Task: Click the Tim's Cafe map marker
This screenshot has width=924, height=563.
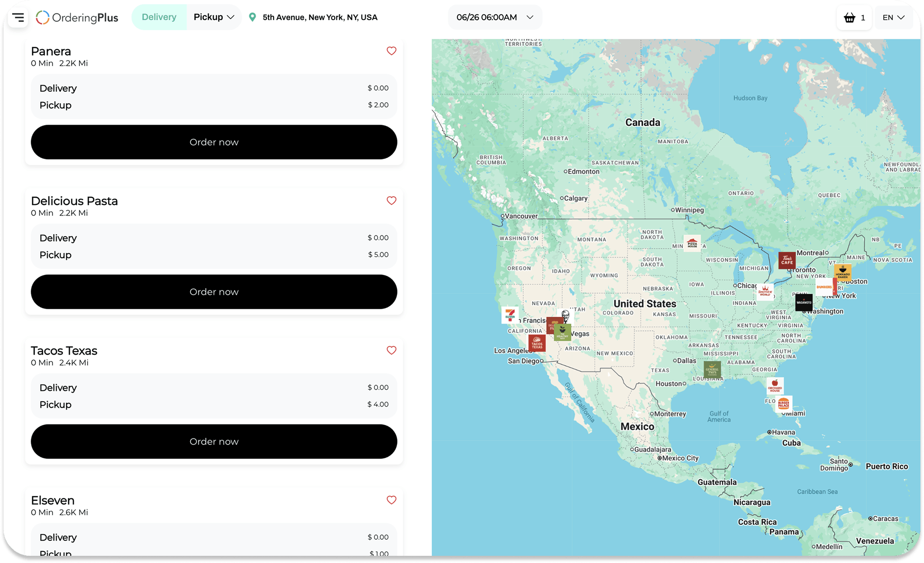Action: click(x=787, y=260)
